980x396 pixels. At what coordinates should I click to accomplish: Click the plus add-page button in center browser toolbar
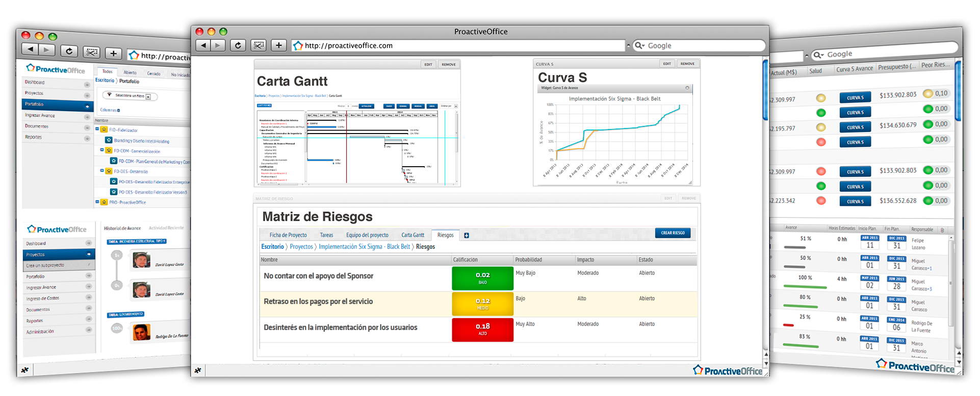(278, 45)
